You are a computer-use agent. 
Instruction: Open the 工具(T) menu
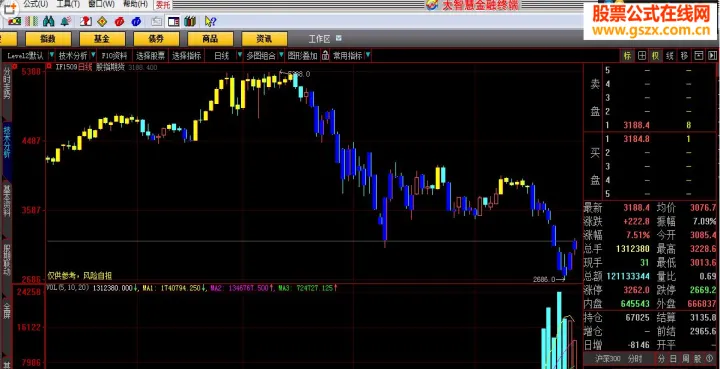coord(68,4)
